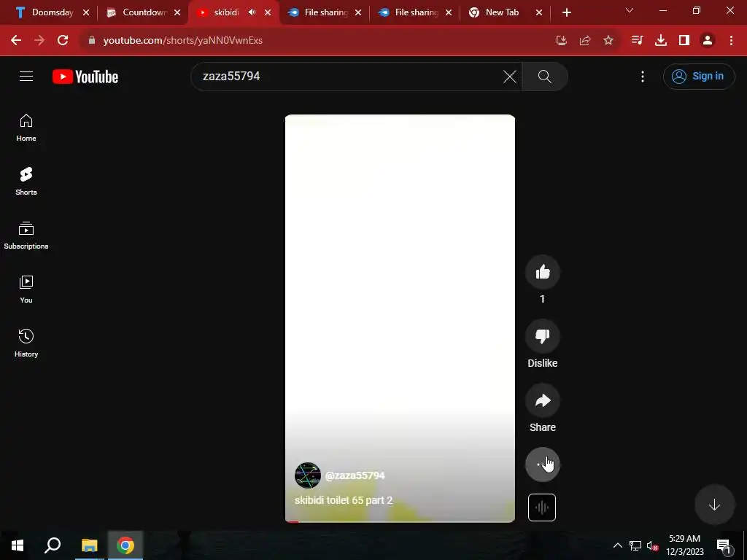
Task: Open Shorts in the sidebar
Action: [26, 182]
